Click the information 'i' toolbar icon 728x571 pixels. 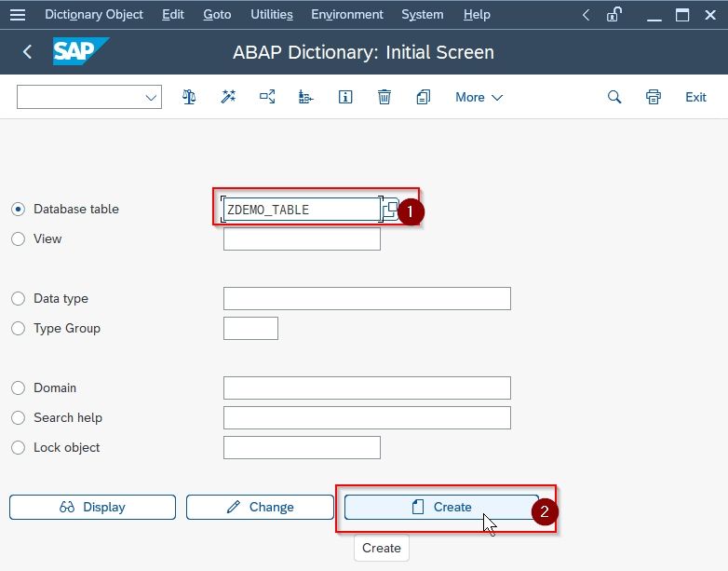coord(345,97)
